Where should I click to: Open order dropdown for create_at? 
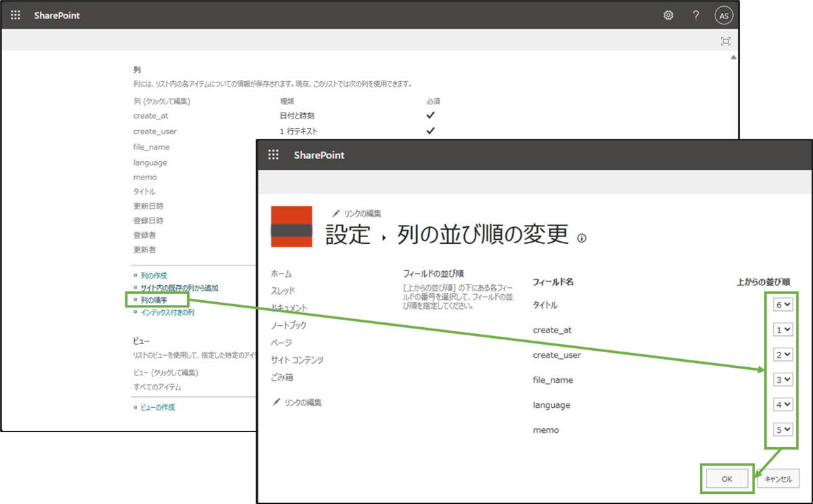coord(783,330)
